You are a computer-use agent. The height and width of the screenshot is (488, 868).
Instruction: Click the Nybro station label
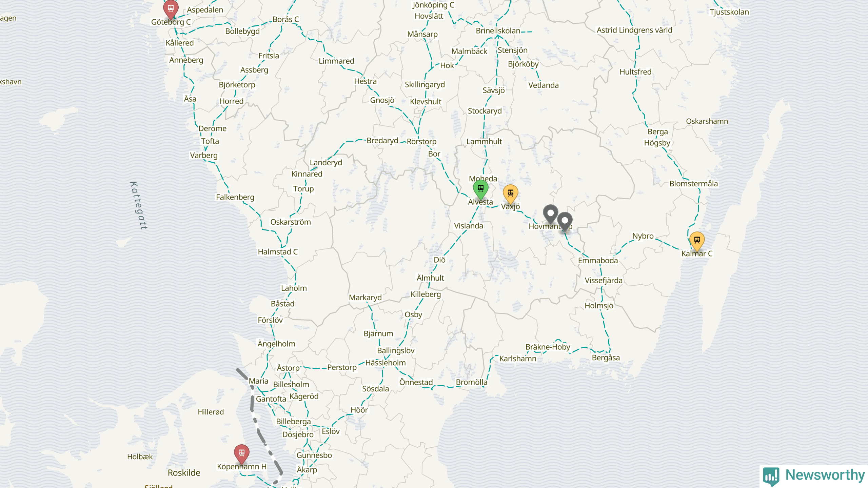click(x=643, y=236)
